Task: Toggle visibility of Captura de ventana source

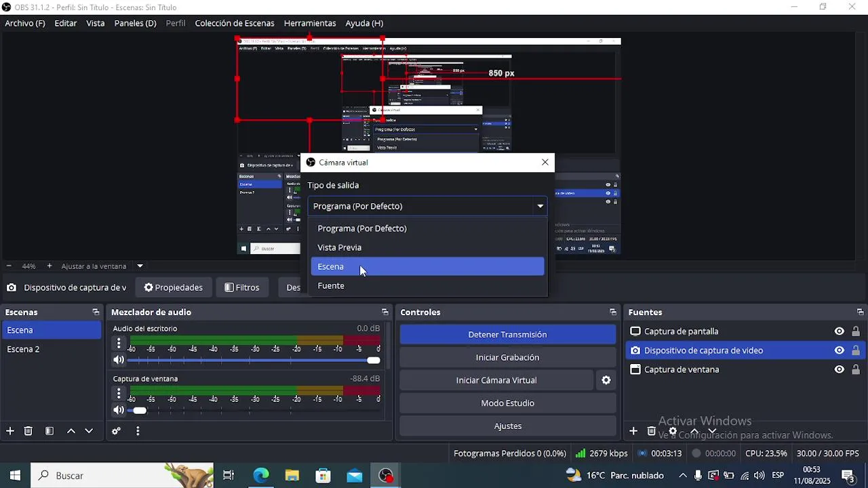Action: point(840,369)
